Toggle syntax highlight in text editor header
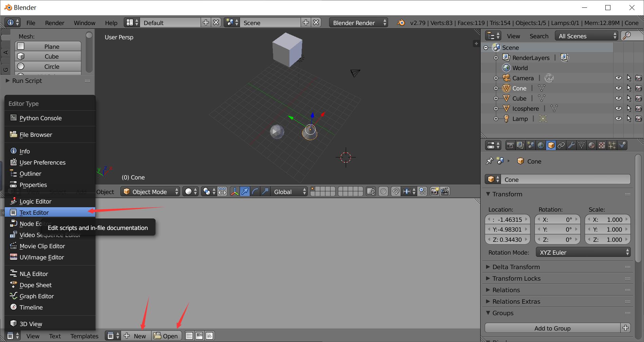The height and width of the screenshot is (342, 644). point(209,336)
